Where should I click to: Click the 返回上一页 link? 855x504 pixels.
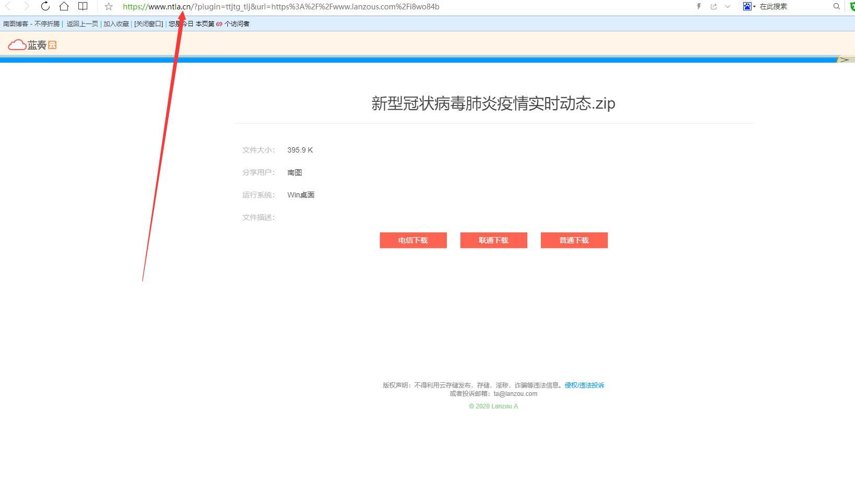[x=82, y=24]
